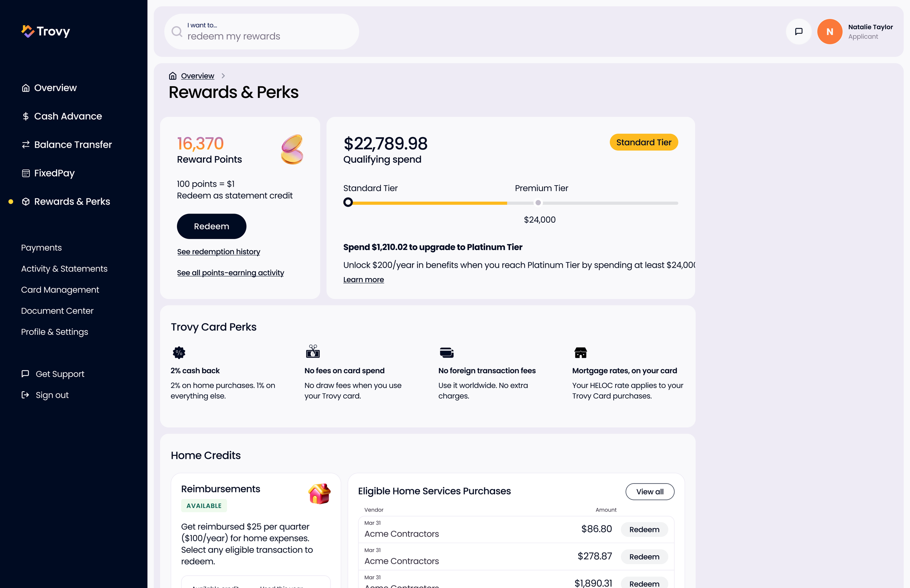Open See redemption history link
The image size is (910, 588).
point(218,252)
